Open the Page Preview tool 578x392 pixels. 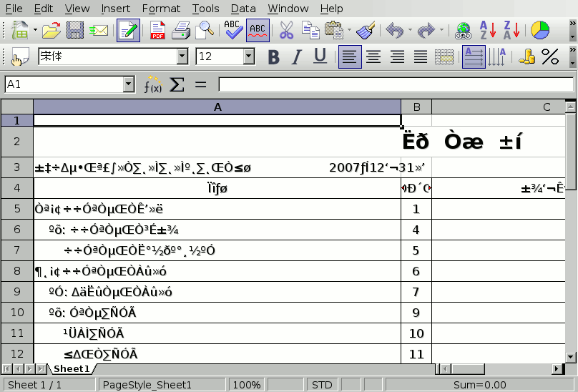click(x=205, y=31)
